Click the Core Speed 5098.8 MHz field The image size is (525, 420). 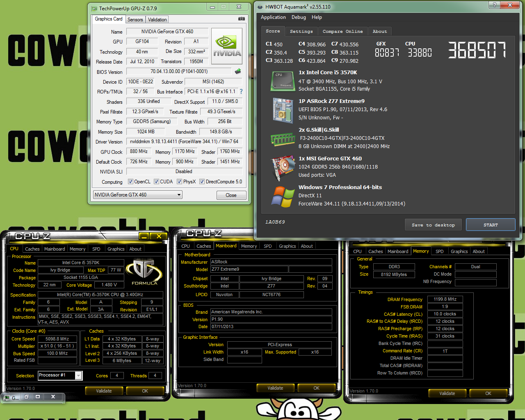[57, 339]
